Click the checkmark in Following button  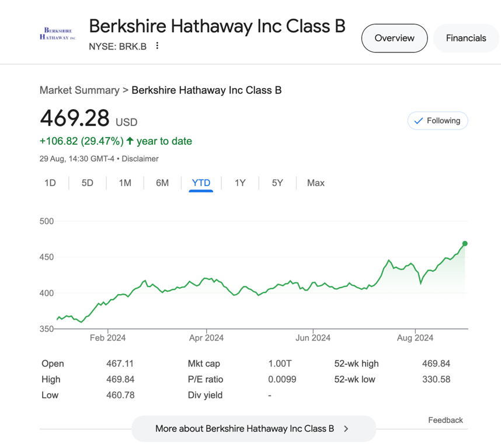tap(418, 121)
